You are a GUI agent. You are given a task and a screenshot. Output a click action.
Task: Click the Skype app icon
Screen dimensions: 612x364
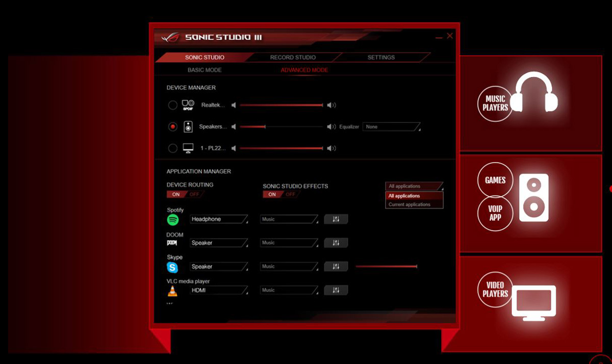[172, 267]
